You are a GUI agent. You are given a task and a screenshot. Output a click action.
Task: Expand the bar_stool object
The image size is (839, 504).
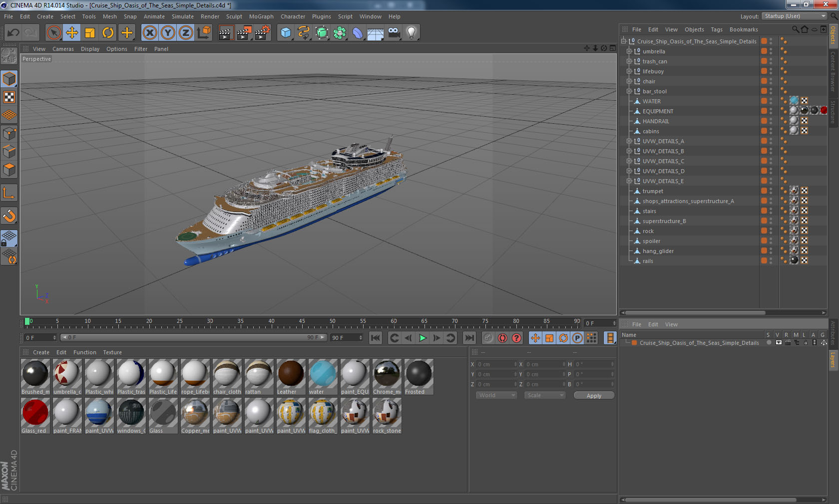[629, 91]
